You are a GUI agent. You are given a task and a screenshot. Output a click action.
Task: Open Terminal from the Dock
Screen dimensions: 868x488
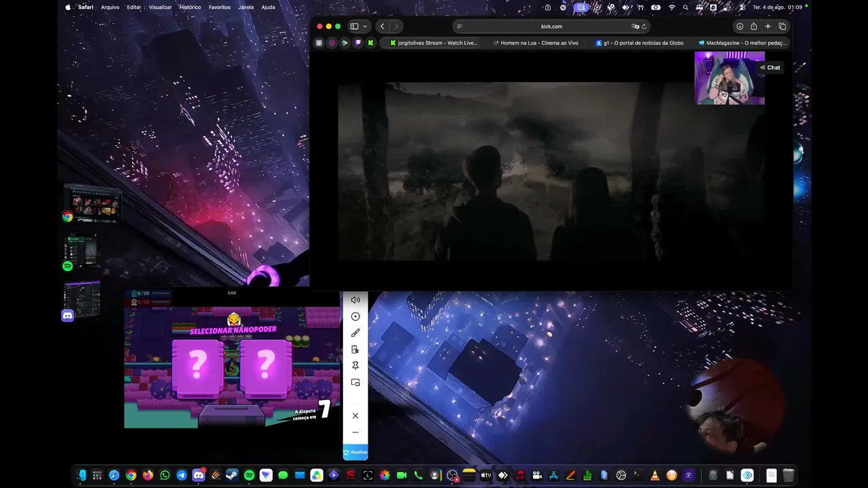tap(637, 475)
